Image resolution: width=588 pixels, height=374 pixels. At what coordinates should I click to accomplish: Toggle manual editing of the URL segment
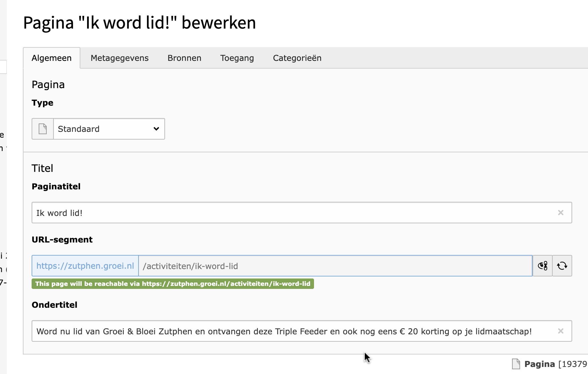pos(543,266)
